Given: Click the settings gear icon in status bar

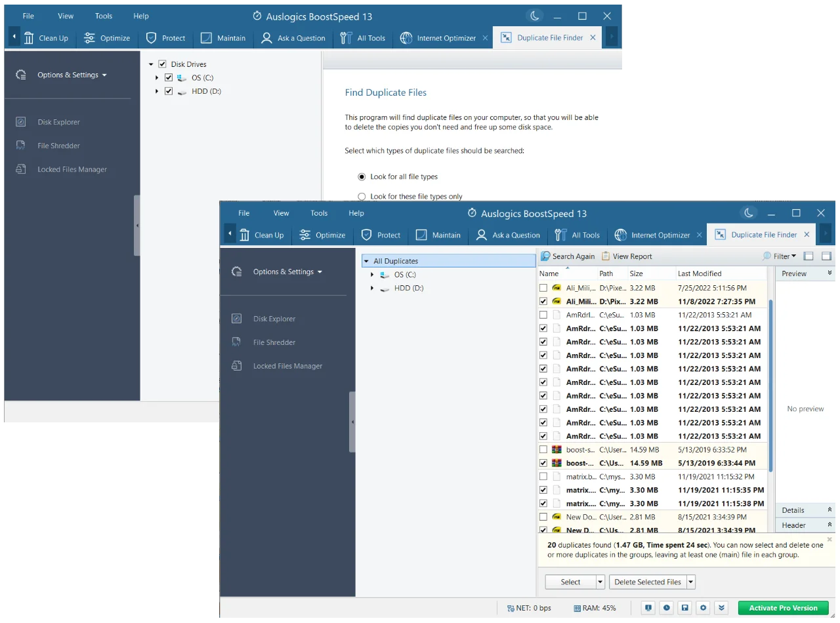Looking at the screenshot, I should coord(703,608).
